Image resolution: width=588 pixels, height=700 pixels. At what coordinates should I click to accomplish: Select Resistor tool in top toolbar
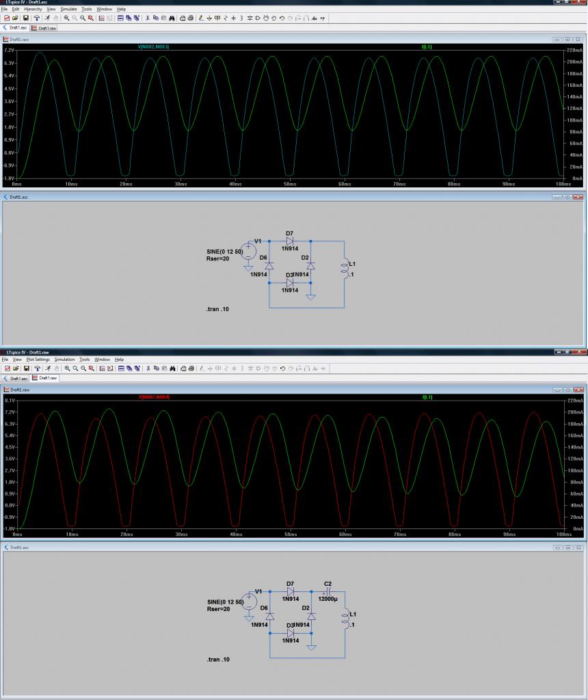pyautogui.click(x=226, y=18)
